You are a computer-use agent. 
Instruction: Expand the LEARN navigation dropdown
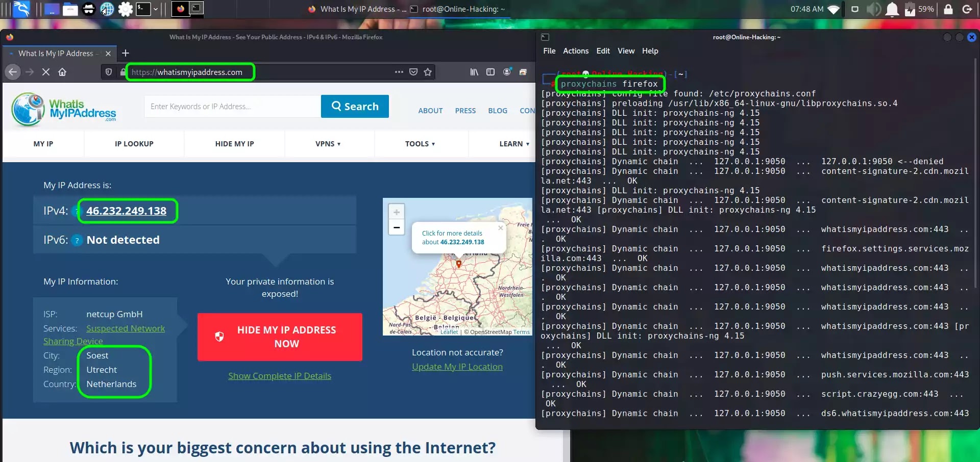[x=514, y=144]
